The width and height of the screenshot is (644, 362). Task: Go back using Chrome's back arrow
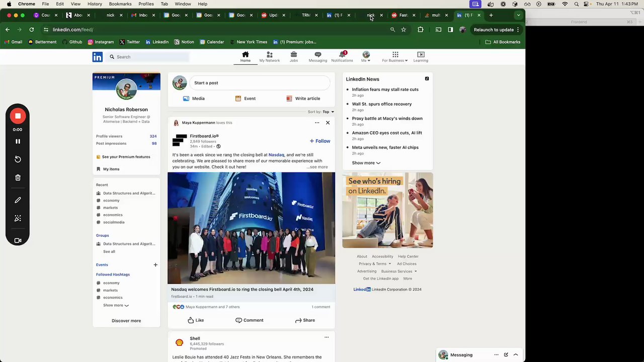click(8, 30)
